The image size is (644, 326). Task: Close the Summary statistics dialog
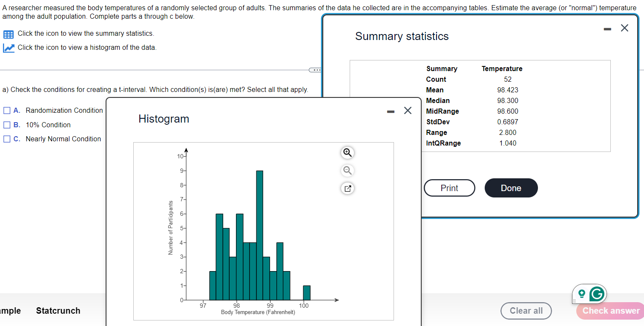(x=624, y=28)
